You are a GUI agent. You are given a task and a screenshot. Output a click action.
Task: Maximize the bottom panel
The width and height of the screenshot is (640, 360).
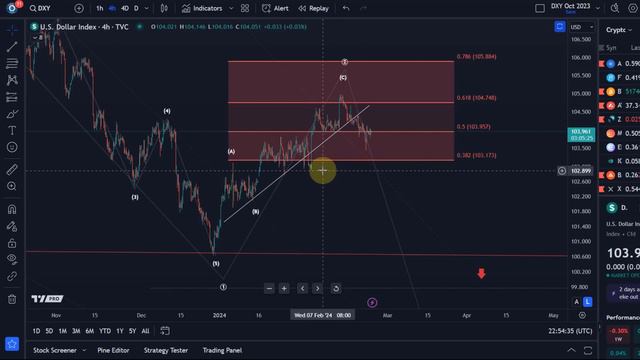pyautogui.click(x=588, y=350)
